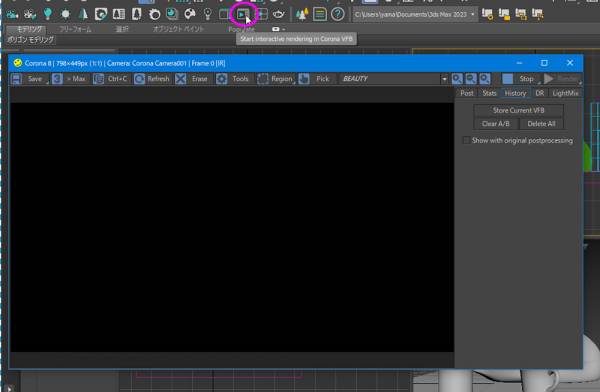Select the モデリング ribbon tab
The height and width of the screenshot is (392, 600).
(29, 29)
